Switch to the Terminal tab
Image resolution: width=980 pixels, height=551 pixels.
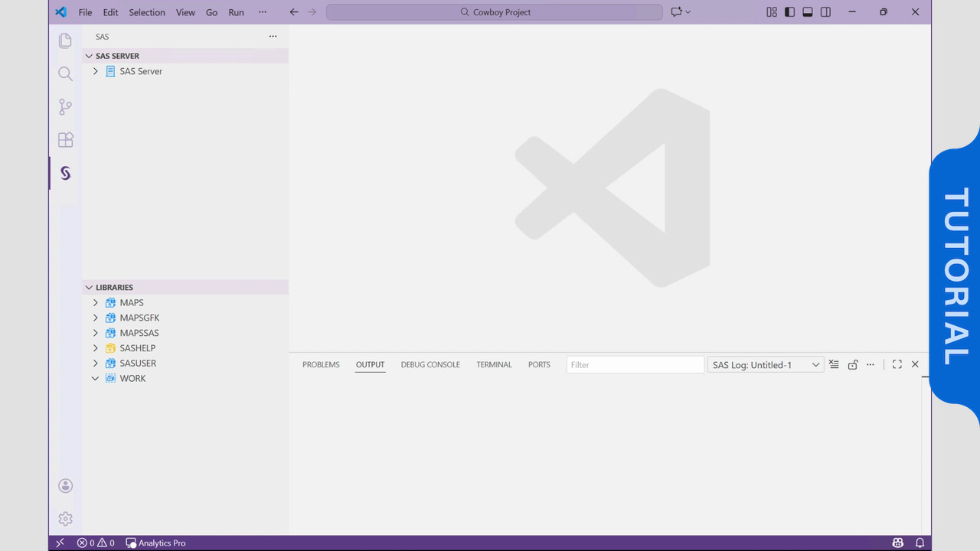(494, 365)
